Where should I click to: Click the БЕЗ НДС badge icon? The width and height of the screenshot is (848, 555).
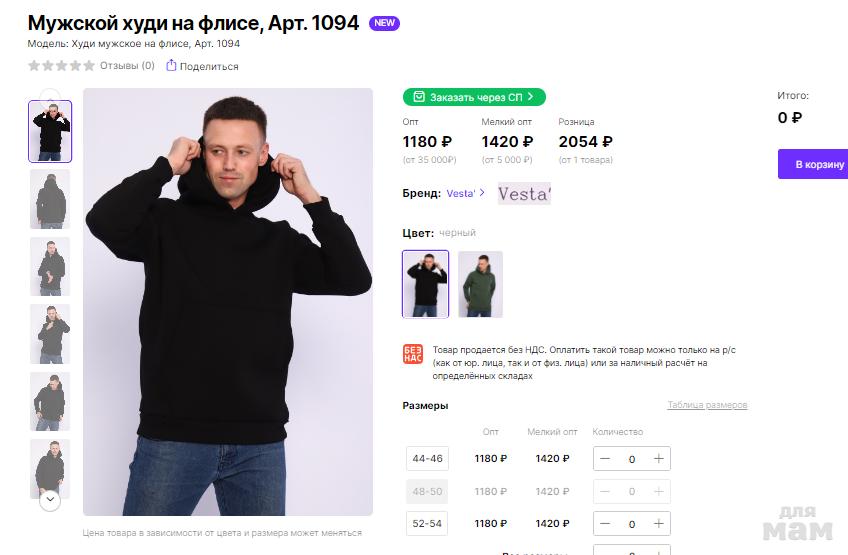[x=412, y=353]
